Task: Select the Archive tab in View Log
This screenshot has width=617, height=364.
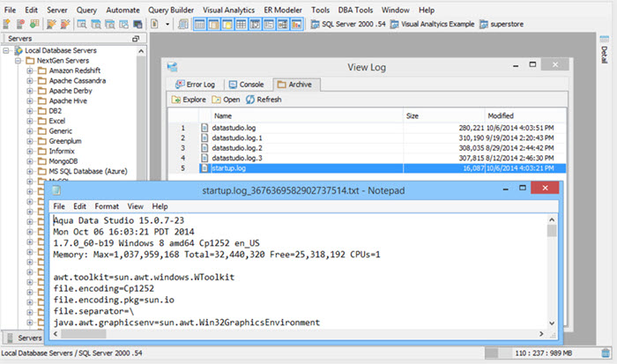Action: coord(295,85)
